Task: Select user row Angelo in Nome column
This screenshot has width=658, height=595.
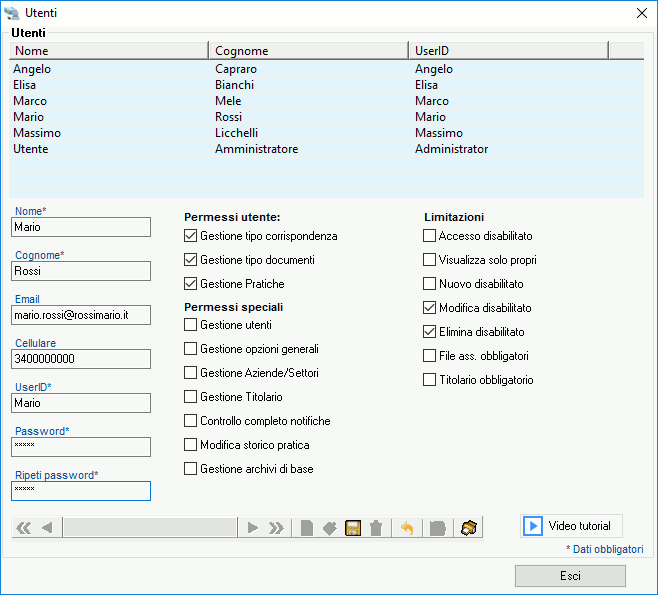Action: coord(32,69)
